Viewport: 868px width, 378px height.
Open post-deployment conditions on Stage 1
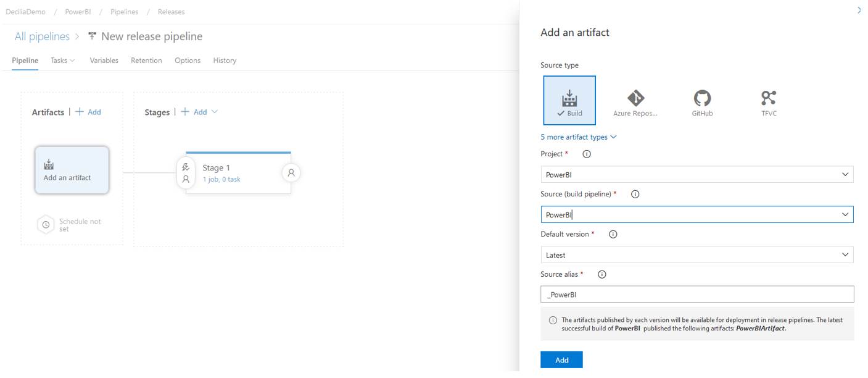click(x=291, y=173)
